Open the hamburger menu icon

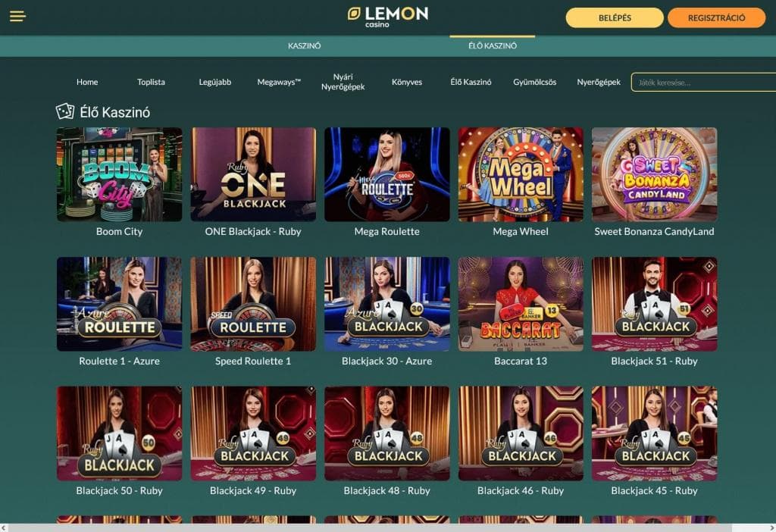18,17
